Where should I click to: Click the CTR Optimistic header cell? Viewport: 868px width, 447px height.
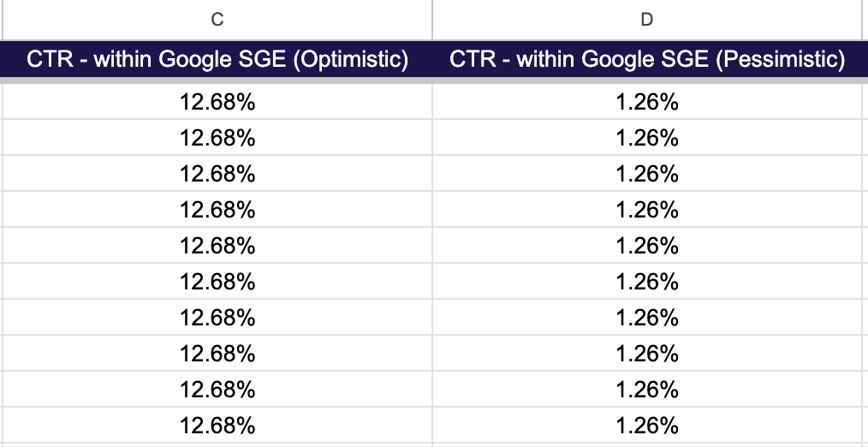point(217,60)
